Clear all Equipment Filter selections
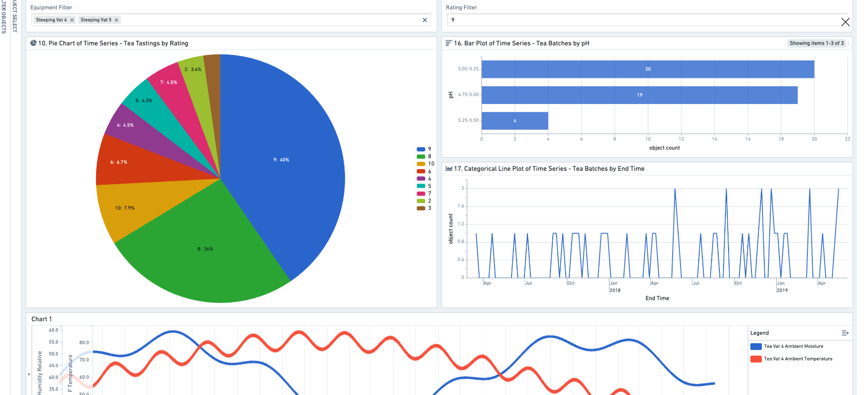The image size is (868, 395). (x=424, y=20)
